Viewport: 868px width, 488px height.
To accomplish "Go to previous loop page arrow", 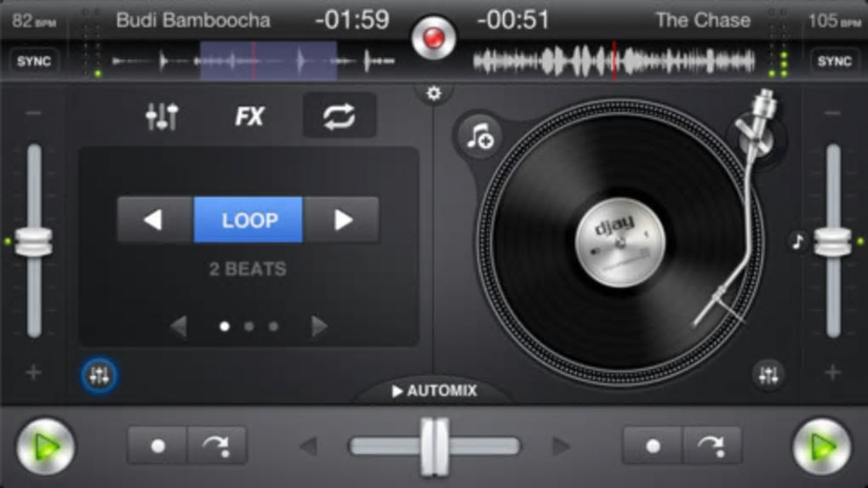I will point(178,326).
